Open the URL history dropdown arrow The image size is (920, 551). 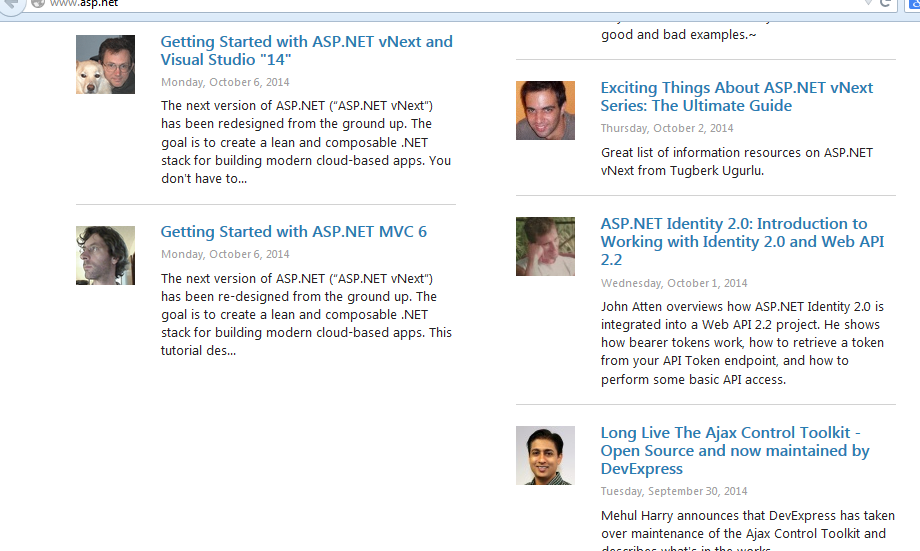point(867,4)
